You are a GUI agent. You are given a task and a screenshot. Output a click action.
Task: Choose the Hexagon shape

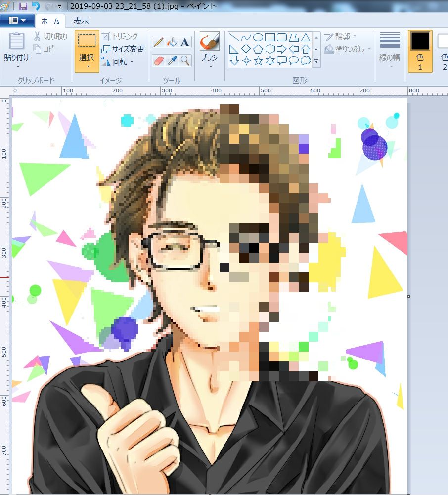(270, 49)
